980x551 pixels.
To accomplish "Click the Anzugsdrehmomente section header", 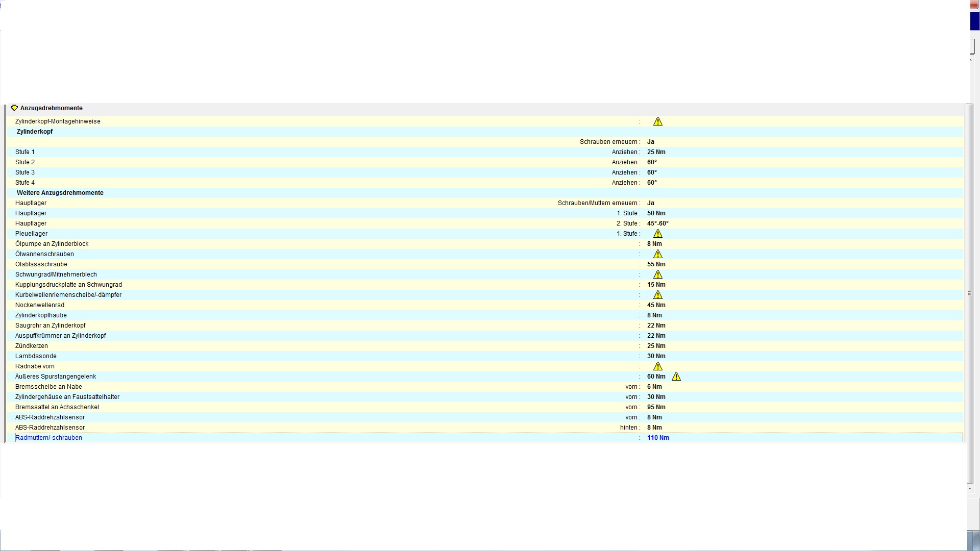I will point(51,108).
